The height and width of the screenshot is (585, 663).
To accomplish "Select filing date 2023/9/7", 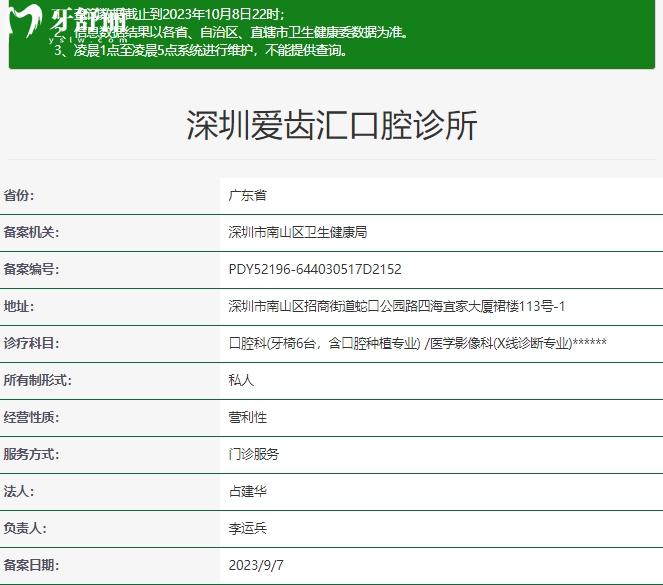I will 256,565.
